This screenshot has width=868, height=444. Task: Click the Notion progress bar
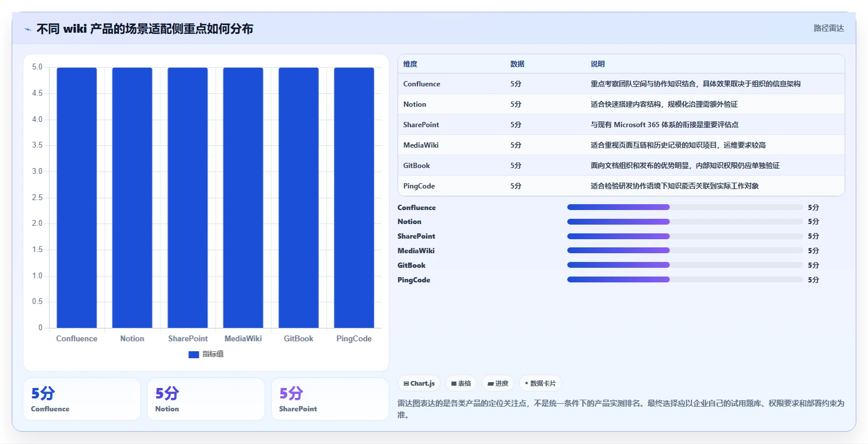point(685,222)
